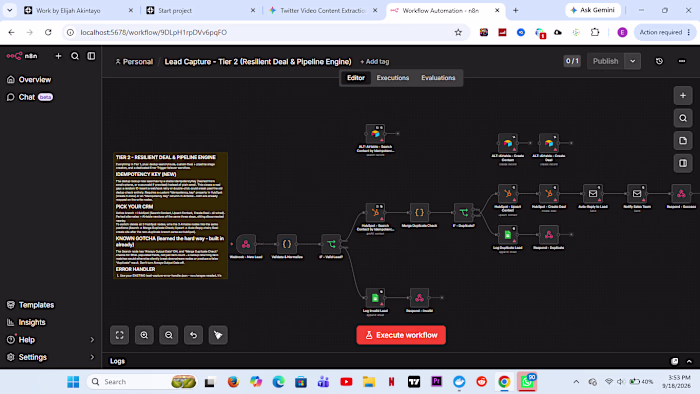
Task: Expand the Help submenu
Action: click(92, 340)
